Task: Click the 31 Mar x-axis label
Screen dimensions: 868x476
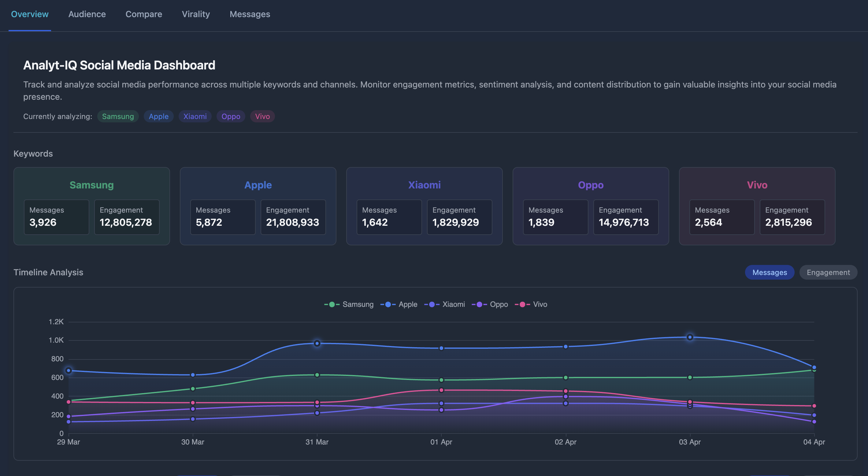Action: click(317, 442)
